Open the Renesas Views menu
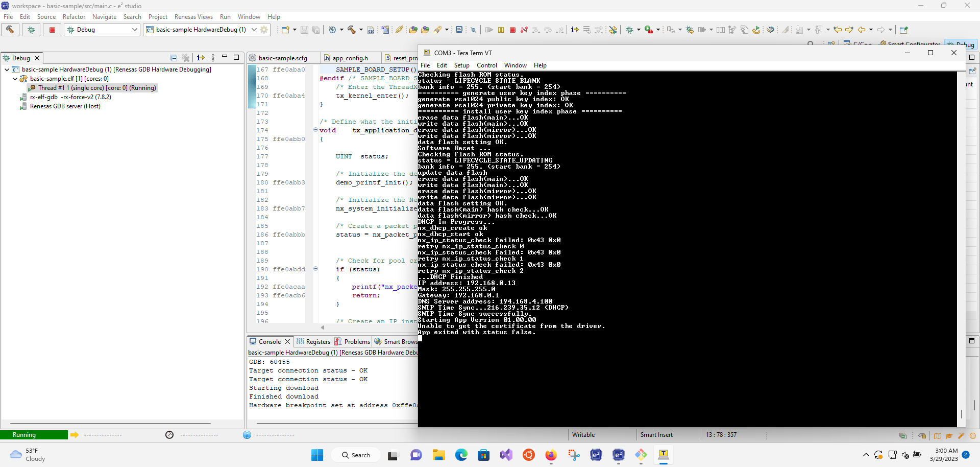 click(x=193, y=17)
